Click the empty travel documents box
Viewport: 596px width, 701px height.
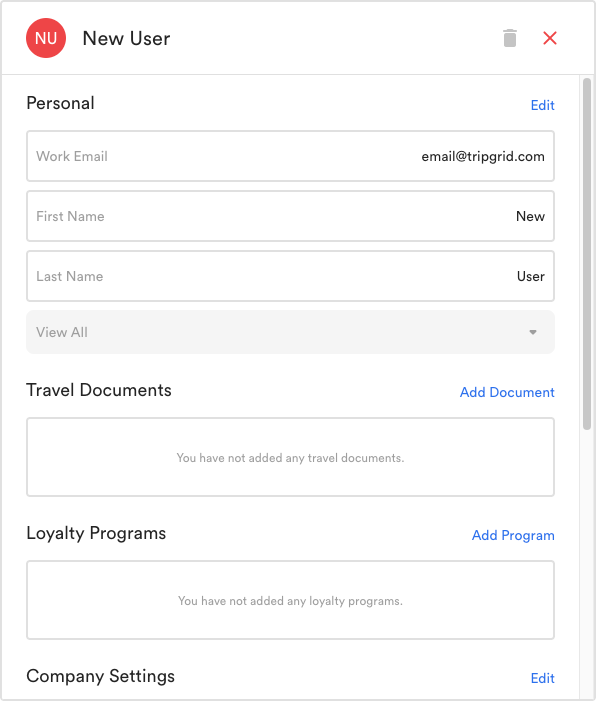pyautogui.click(x=291, y=457)
